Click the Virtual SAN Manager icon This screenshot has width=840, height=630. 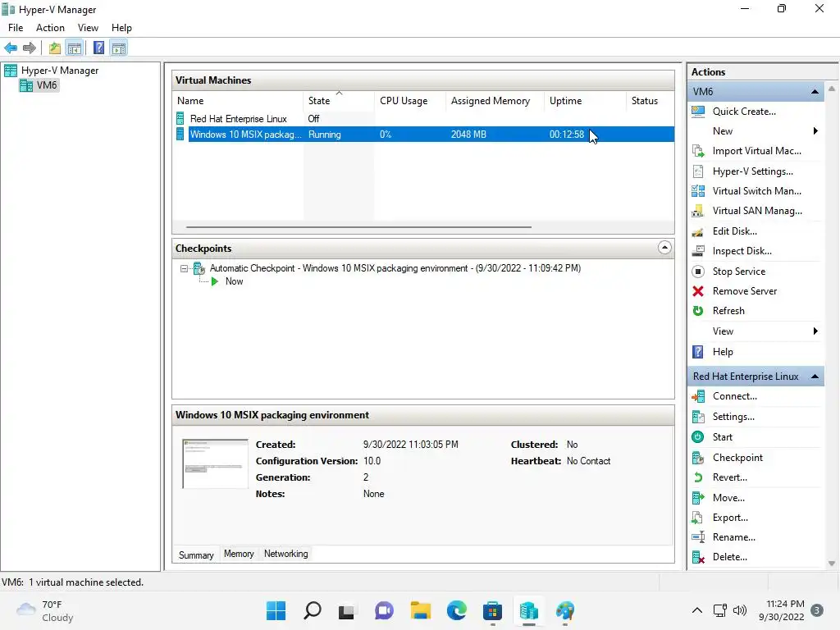point(698,211)
